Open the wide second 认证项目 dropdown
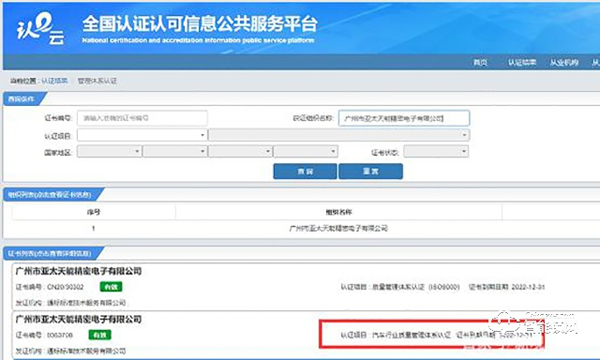Viewport: 600px width, 360px height. point(339,135)
